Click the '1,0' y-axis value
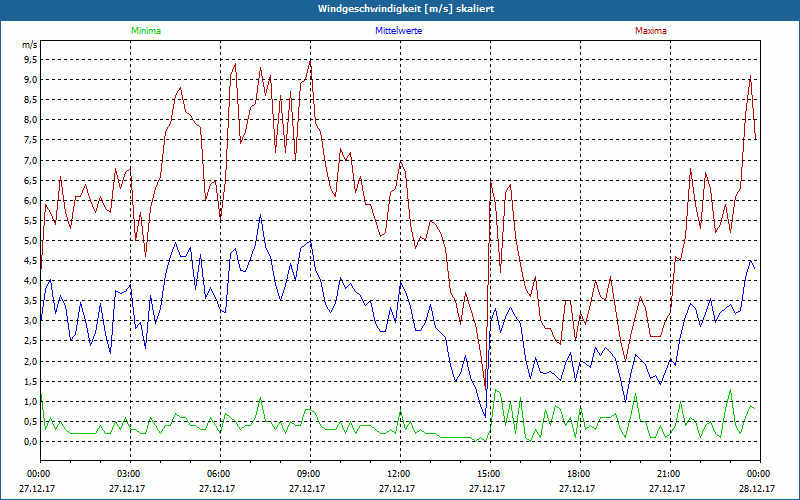The image size is (800, 500). pos(31,402)
